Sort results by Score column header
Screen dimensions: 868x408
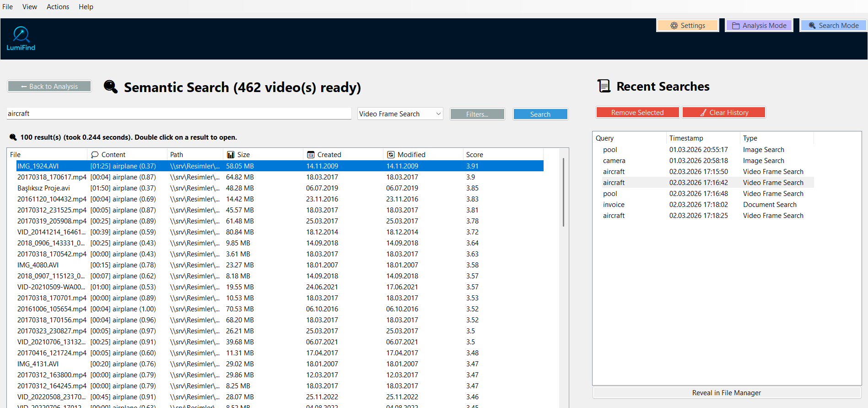[x=503, y=155]
